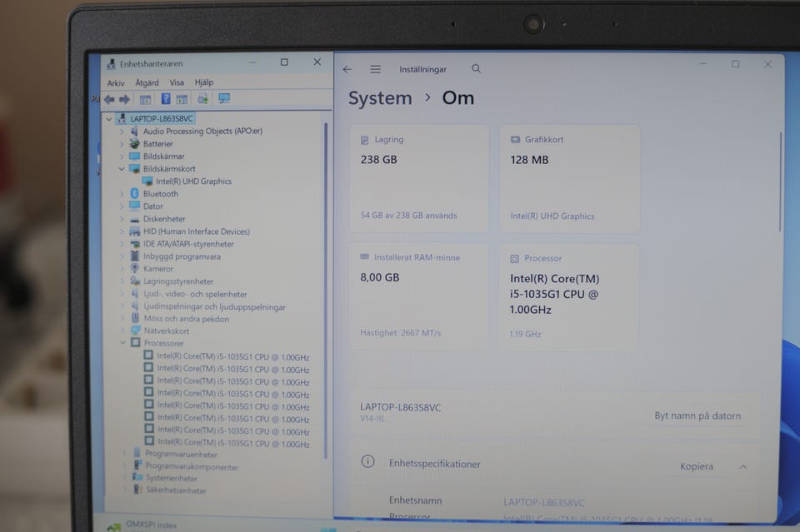Click the 'V14-IIL' model text

click(372, 419)
